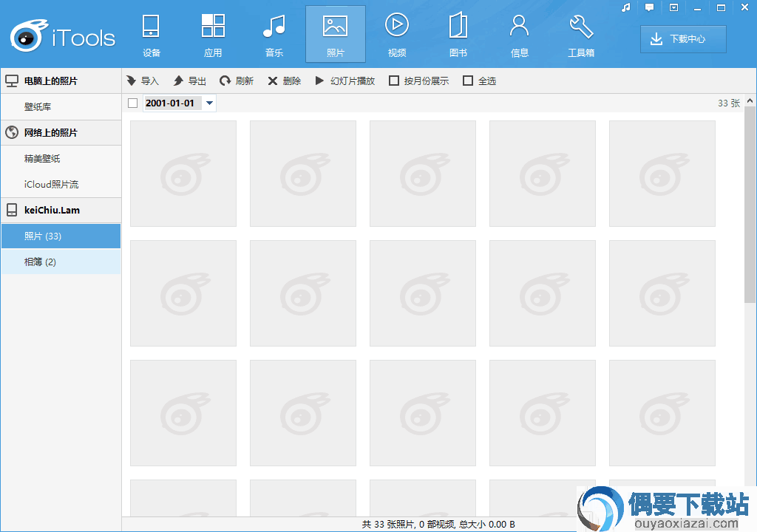Expand the 2001-01-01 date dropdown
Viewport: 757px width, 532px height.
pos(209,103)
